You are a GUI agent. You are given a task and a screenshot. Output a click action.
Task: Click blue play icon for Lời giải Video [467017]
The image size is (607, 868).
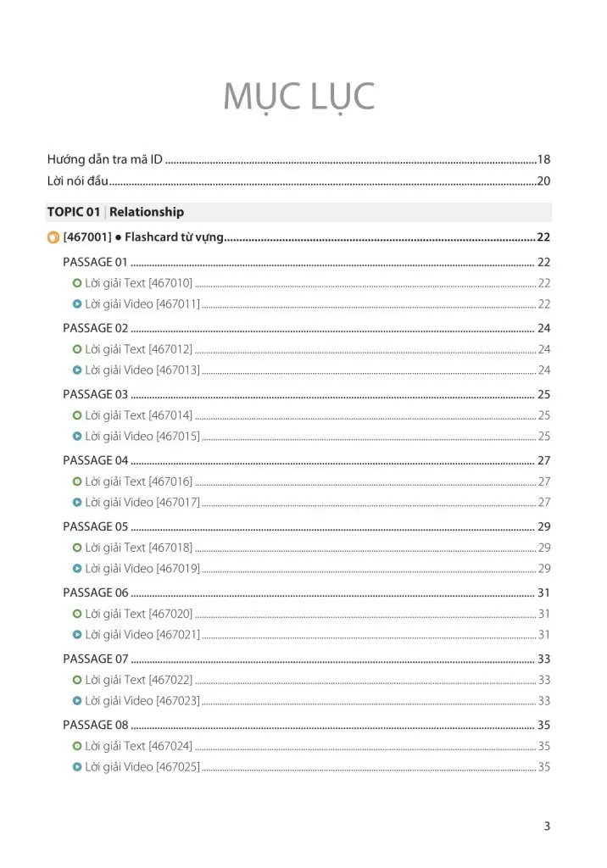click(77, 502)
